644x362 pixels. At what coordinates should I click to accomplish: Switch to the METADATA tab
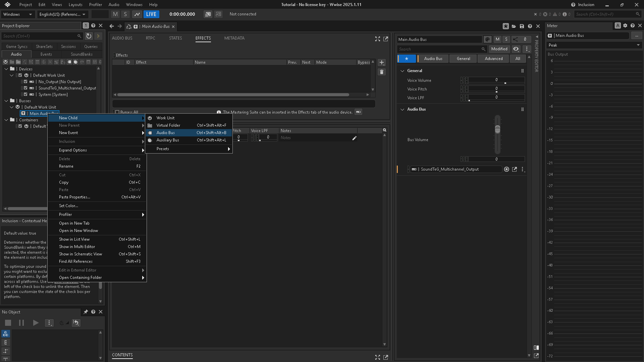[x=234, y=38]
